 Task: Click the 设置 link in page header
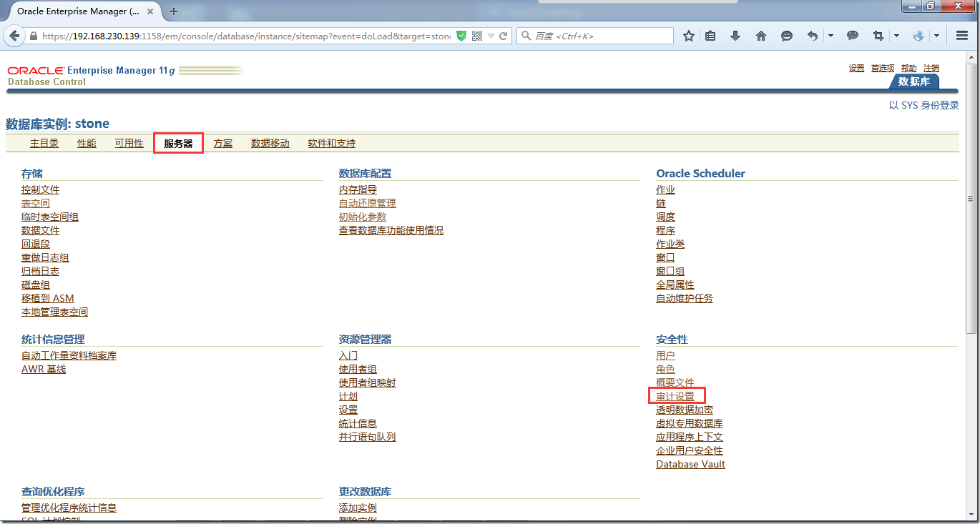click(x=856, y=68)
